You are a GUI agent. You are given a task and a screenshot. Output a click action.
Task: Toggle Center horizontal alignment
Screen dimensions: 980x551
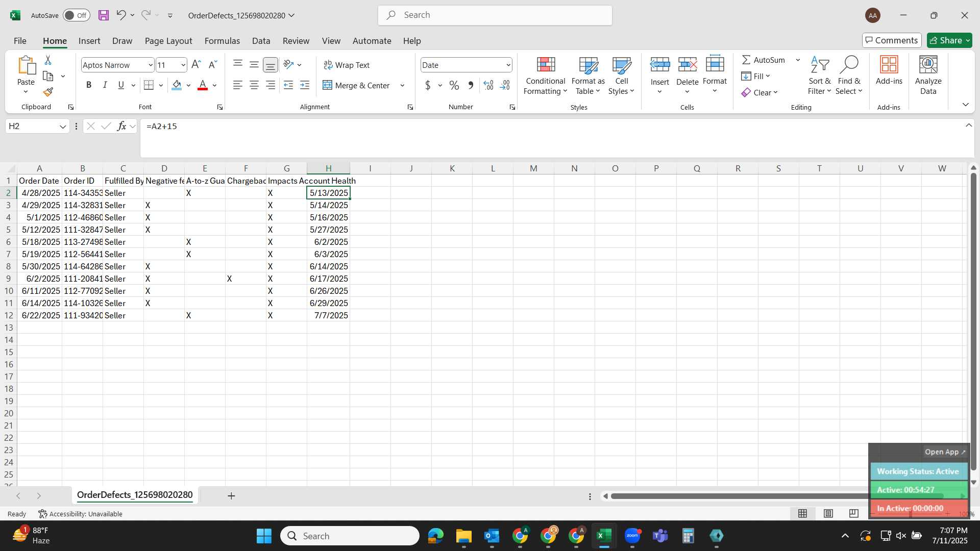[x=254, y=85]
